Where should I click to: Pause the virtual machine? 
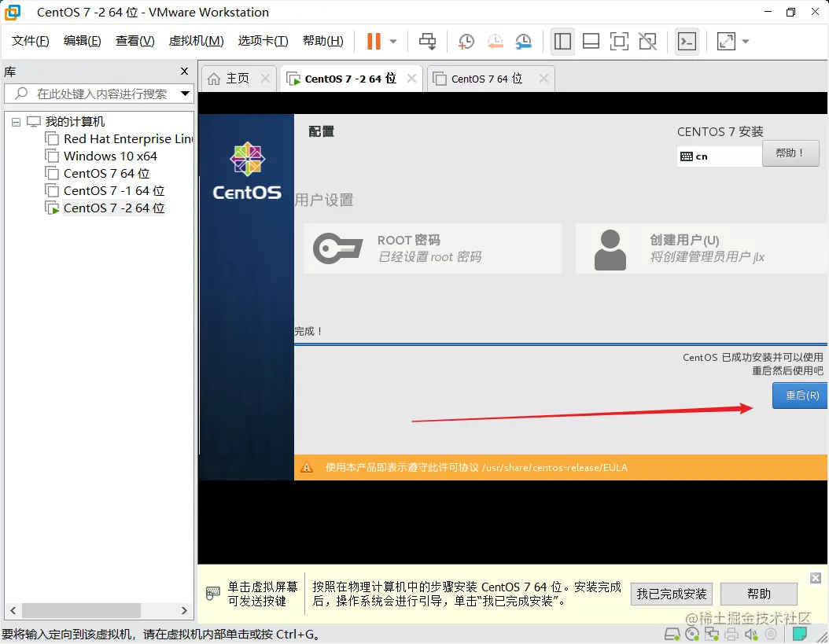pos(374,41)
